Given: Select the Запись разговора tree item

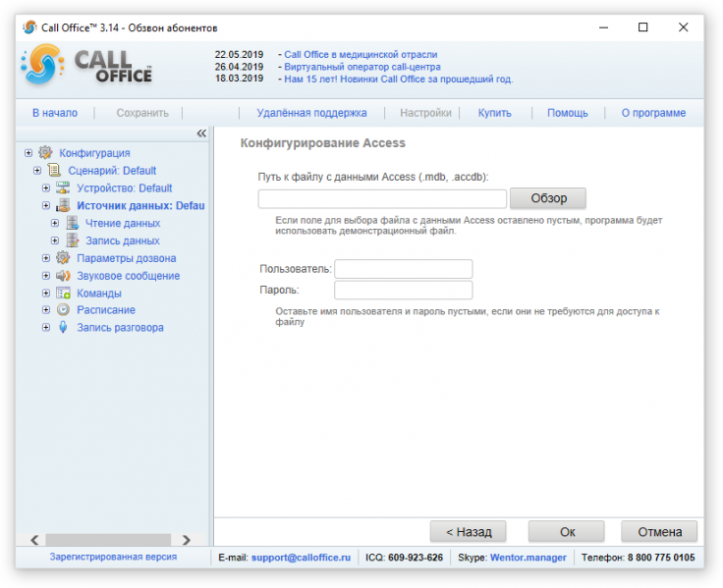Looking at the screenshot, I should tap(121, 327).
